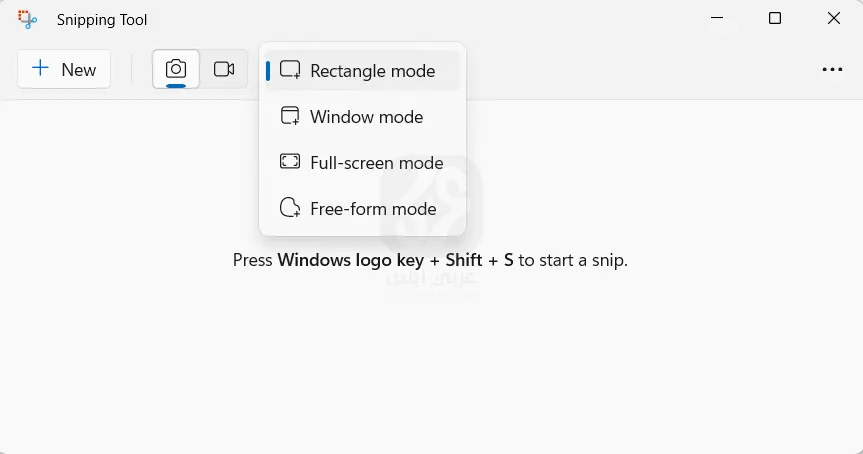Screen dimensions: 863x454
Task: Click the free-form shape icon in the menu
Action: pyautogui.click(x=290, y=208)
